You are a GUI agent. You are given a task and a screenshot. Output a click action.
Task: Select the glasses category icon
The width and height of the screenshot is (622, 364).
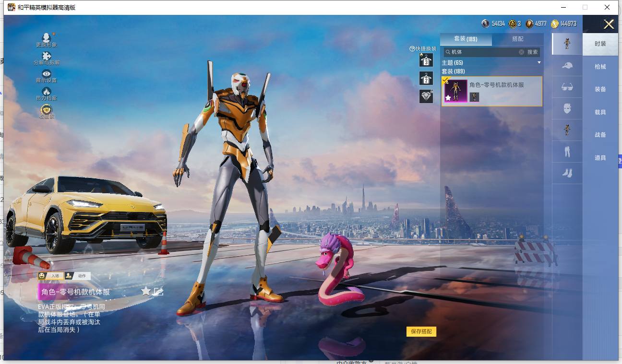(567, 87)
